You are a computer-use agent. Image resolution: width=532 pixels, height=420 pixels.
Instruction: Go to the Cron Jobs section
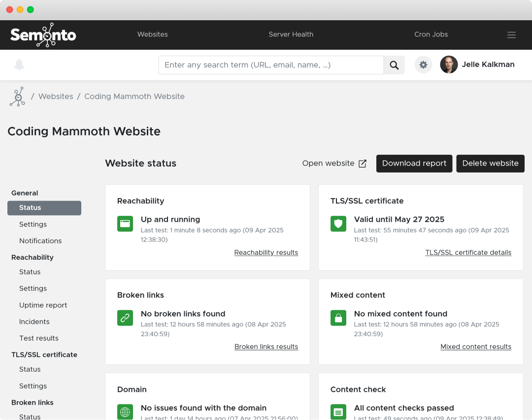click(x=431, y=35)
